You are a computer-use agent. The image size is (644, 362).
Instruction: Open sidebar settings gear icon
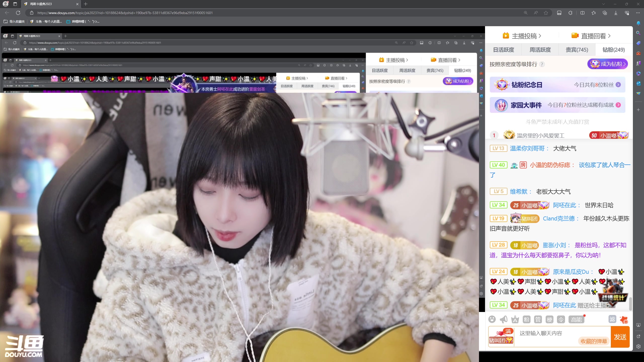[x=638, y=346]
